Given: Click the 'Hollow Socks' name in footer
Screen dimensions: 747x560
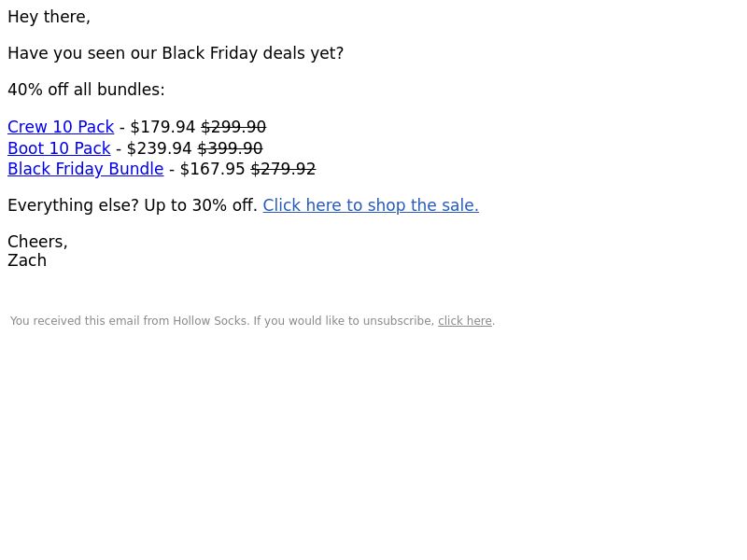Looking at the screenshot, I should tap(209, 321).
